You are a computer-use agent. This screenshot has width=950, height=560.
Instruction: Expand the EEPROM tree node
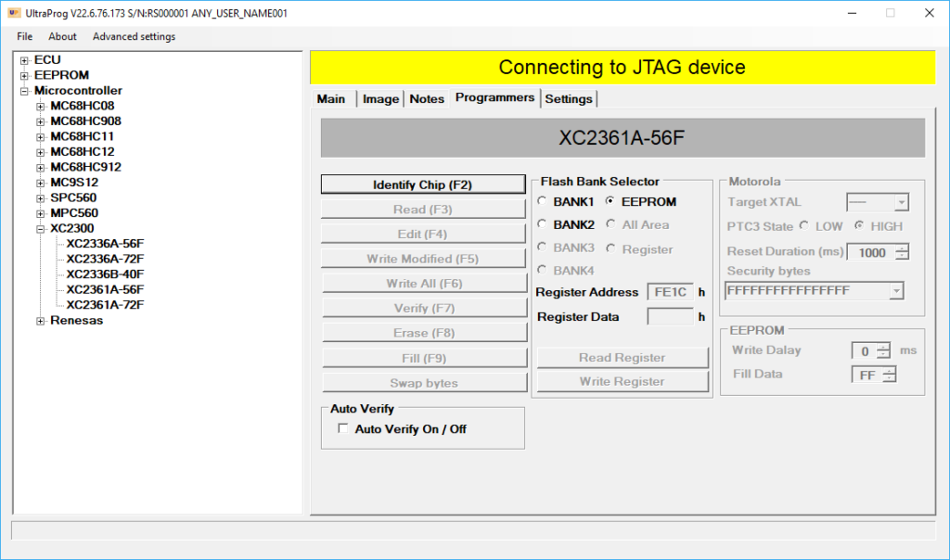point(25,75)
